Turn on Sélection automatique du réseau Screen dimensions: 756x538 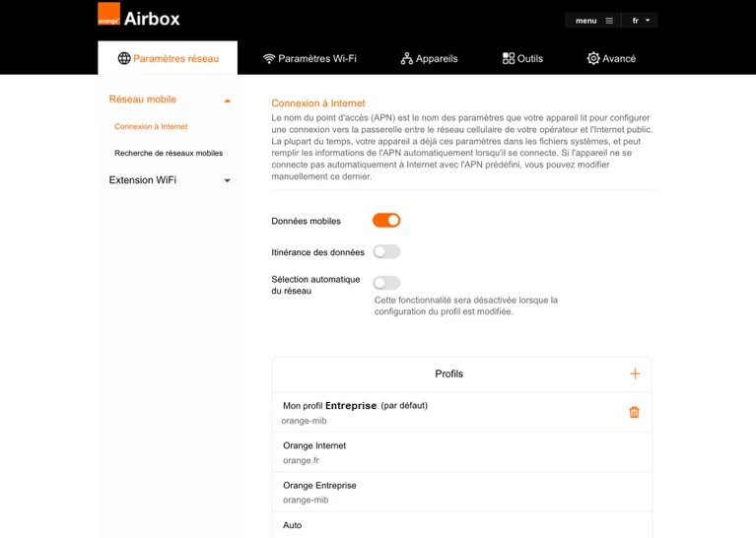pos(386,283)
